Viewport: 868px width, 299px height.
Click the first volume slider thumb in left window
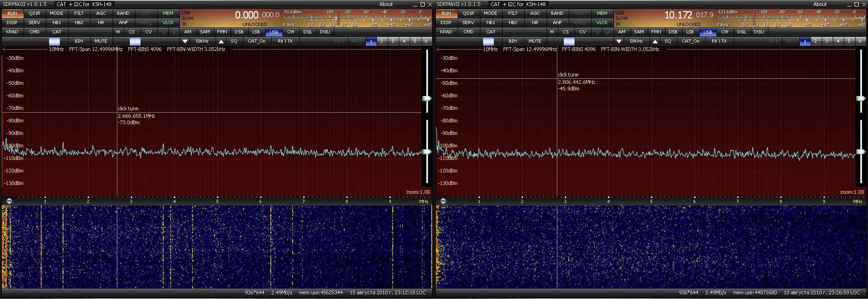pyautogui.click(x=54, y=41)
